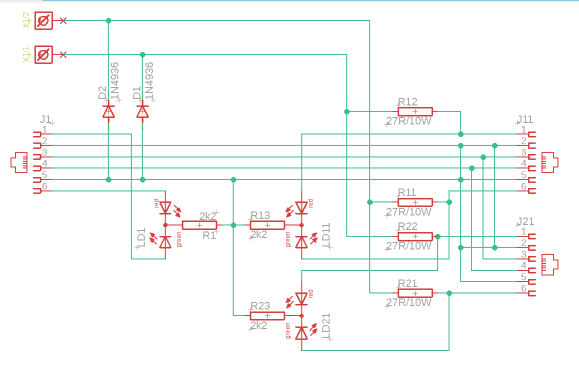Click the junction dot below R13 on the pin 5 net
This screenshot has width=579, height=377.
click(x=233, y=225)
